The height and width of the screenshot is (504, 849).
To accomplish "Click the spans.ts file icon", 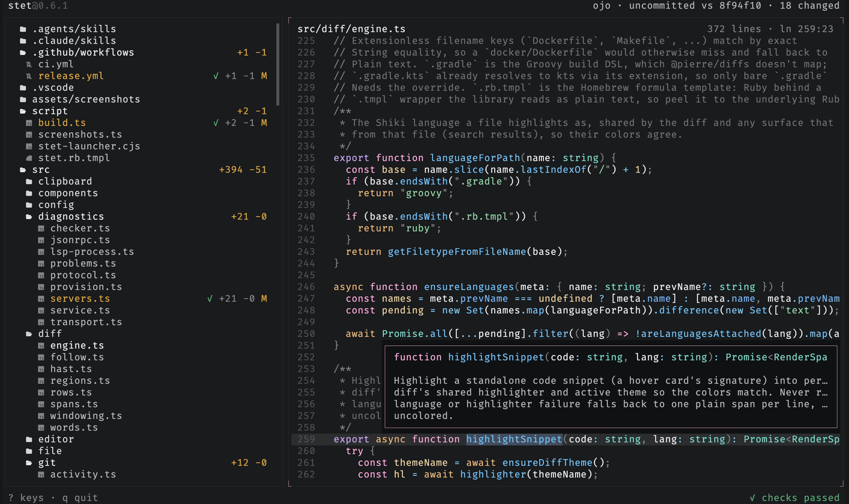I will pos(41,404).
